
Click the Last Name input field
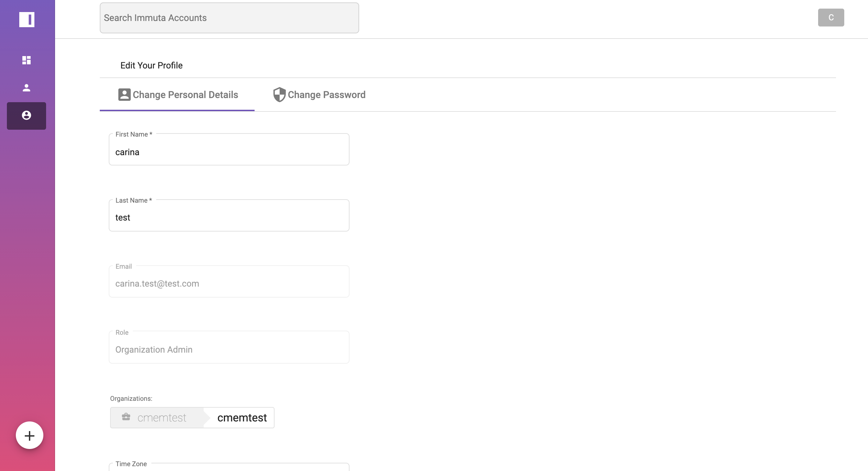click(229, 217)
